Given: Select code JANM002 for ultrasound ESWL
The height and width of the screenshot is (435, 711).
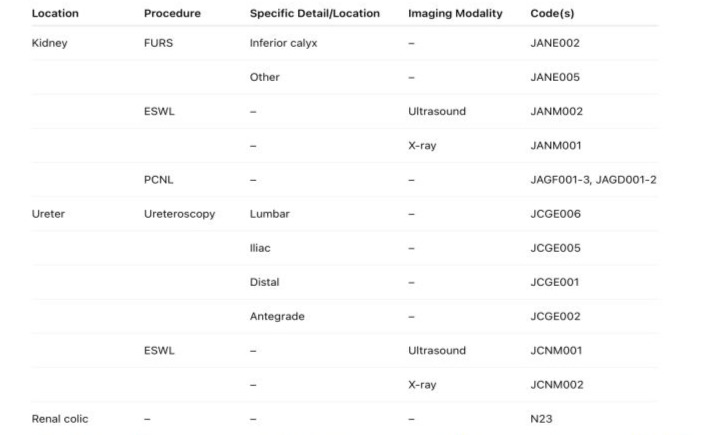Looking at the screenshot, I should 556,111.
